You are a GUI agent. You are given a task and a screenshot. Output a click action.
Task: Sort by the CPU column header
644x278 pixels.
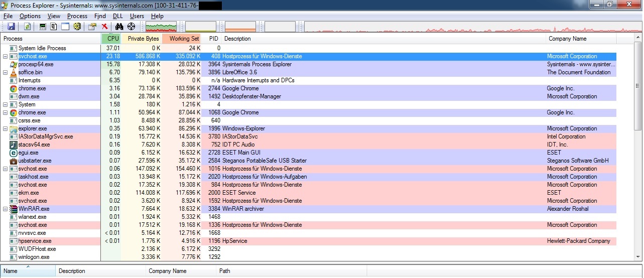tap(111, 39)
